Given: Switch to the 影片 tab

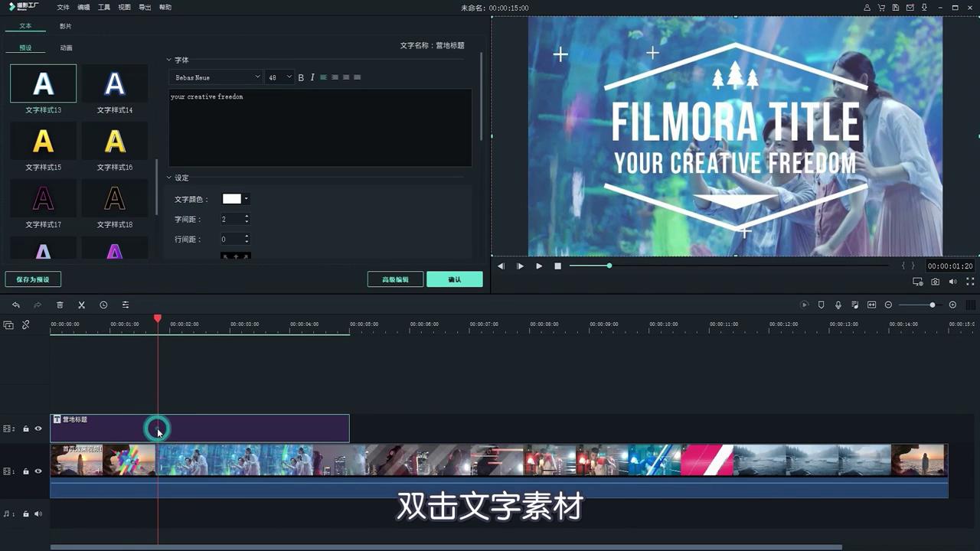Looking at the screenshot, I should (x=66, y=26).
